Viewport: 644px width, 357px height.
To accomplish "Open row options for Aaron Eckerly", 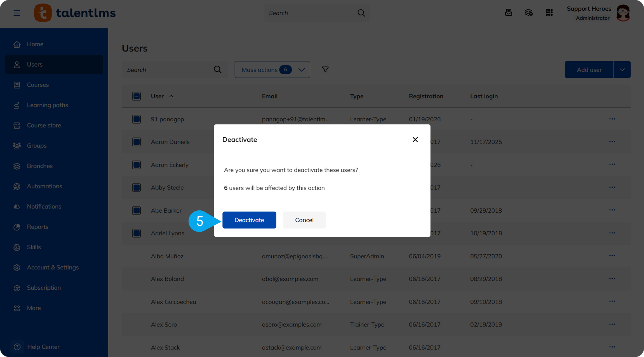I will [x=612, y=165].
